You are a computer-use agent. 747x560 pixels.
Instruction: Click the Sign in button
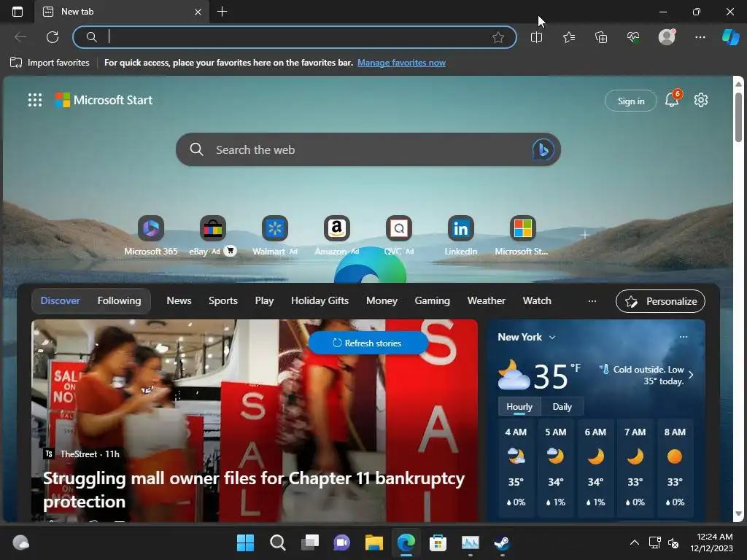(631, 101)
